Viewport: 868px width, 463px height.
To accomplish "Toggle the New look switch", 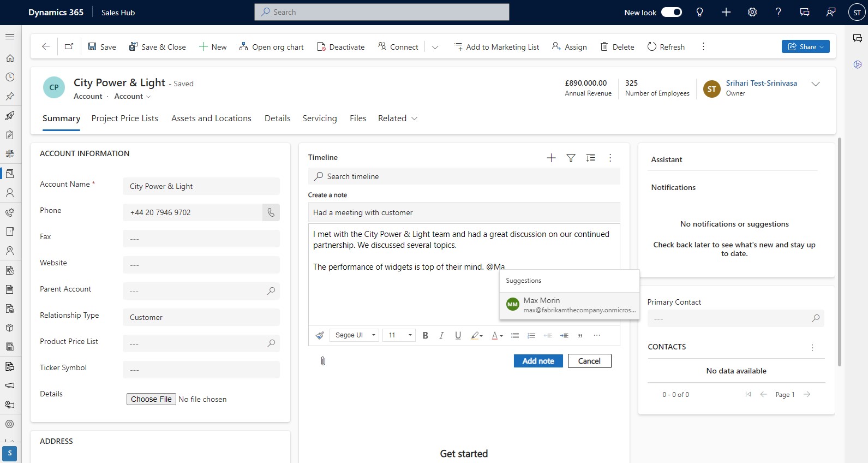I will pyautogui.click(x=671, y=12).
